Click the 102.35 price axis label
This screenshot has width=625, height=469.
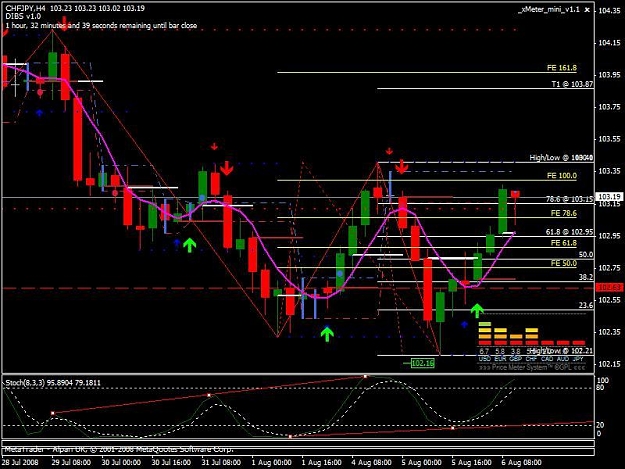click(609, 332)
